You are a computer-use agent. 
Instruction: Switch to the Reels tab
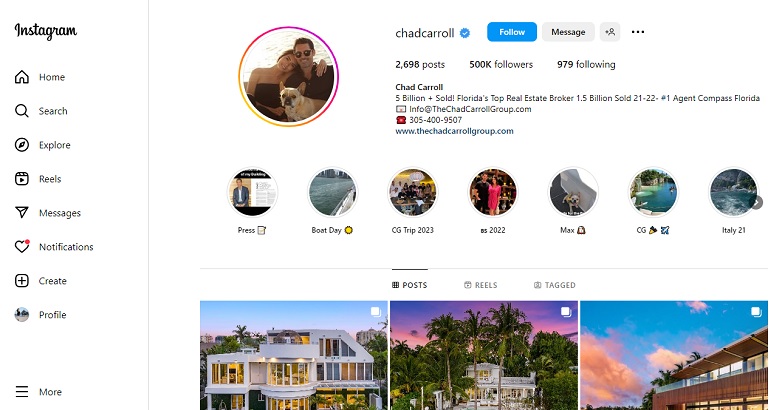pos(481,285)
